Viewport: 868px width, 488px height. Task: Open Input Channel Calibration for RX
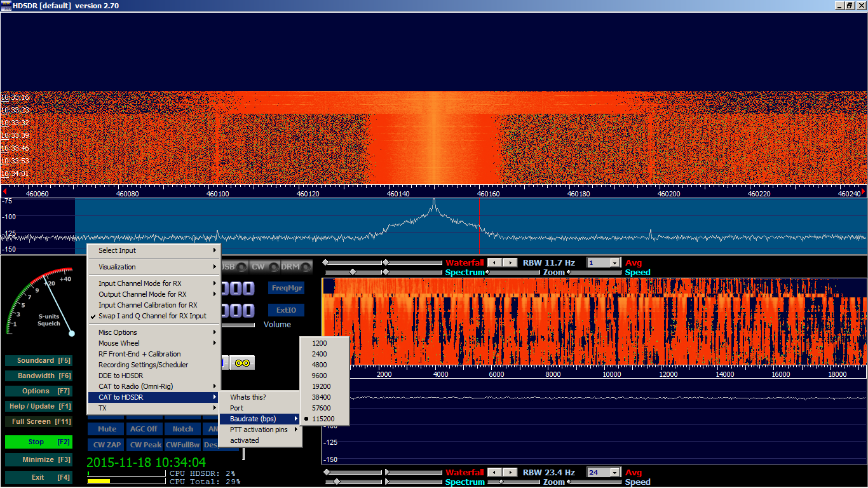pos(153,305)
